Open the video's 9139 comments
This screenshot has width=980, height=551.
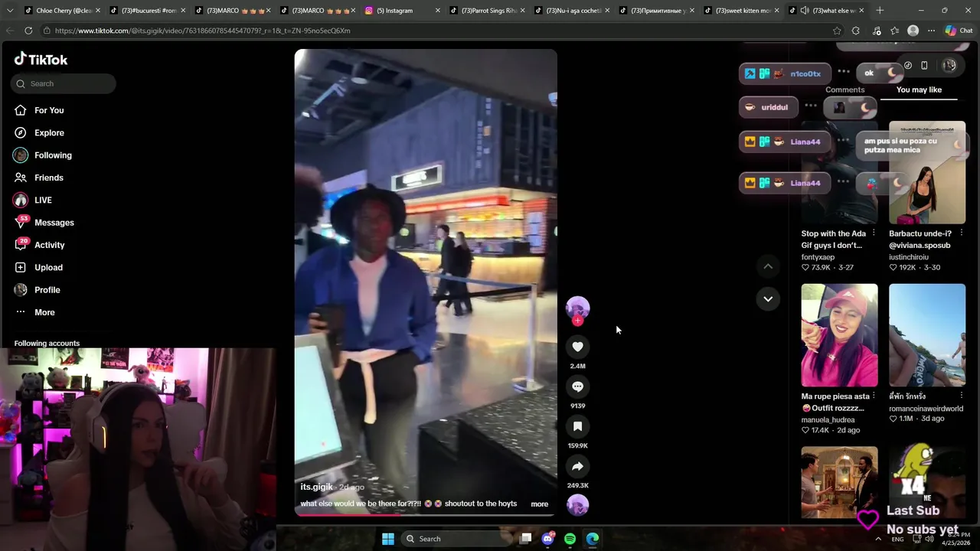coord(577,386)
